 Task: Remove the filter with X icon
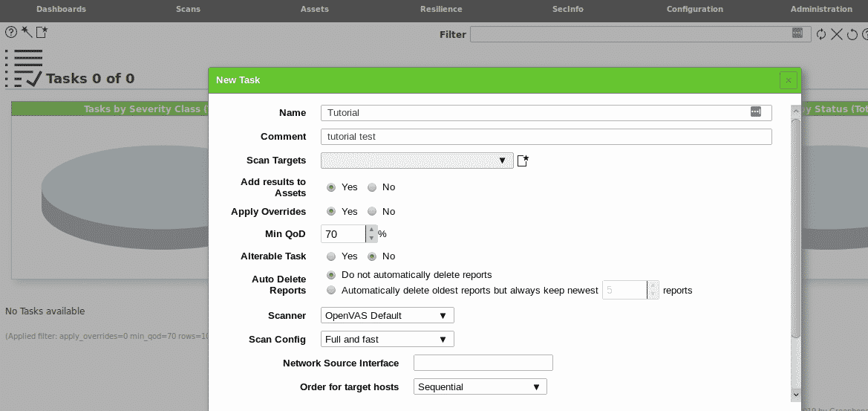[837, 34]
